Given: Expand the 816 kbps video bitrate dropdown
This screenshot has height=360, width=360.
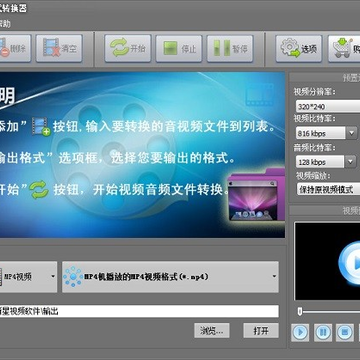Looking at the screenshot, I should [x=352, y=134].
